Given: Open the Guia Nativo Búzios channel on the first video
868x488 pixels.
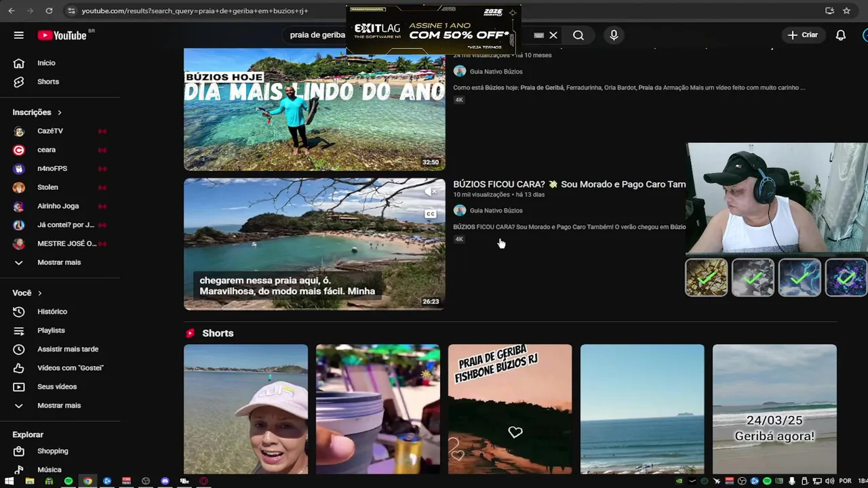Looking at the screenshot, I should (496, 71).
